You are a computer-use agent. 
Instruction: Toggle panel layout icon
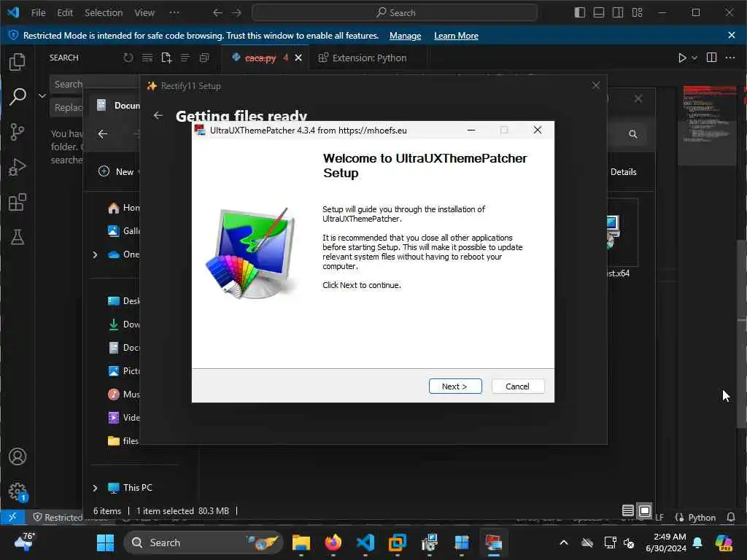(599, 13)
